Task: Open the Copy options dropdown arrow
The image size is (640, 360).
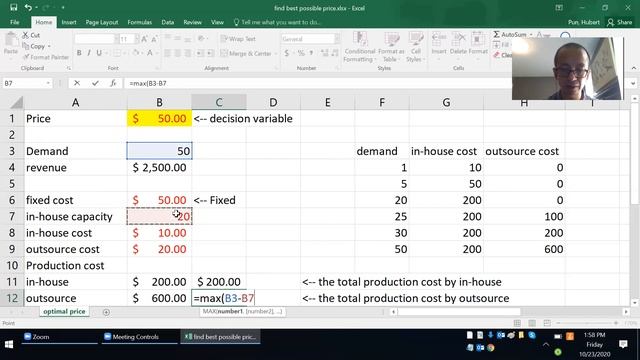Action: tap(49, 46)
